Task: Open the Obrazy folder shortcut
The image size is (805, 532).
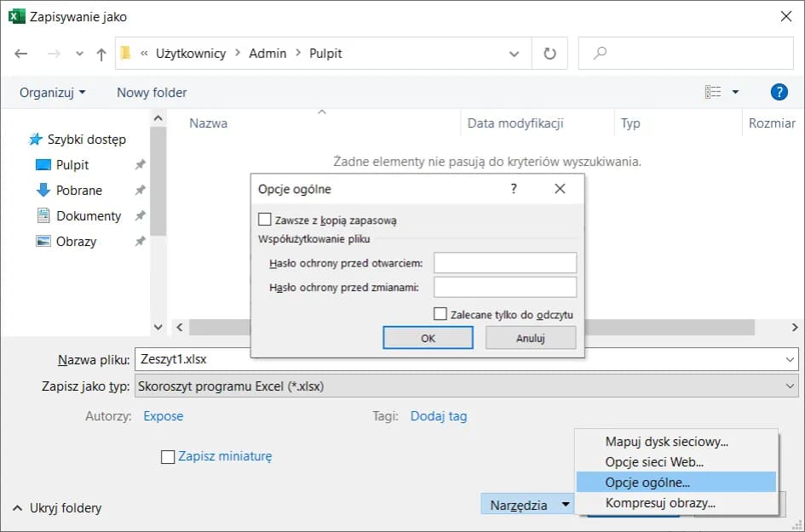Action: click(74, 241)
